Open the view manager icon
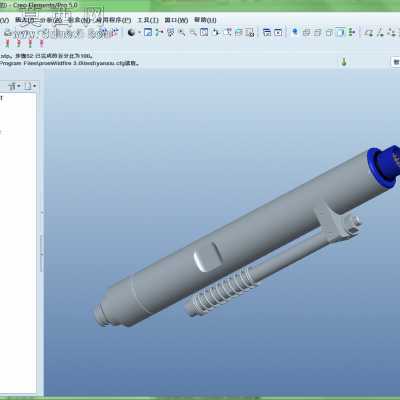Viewport: 400px width, 400px height. pyautogui.click(x=250, y=32)
